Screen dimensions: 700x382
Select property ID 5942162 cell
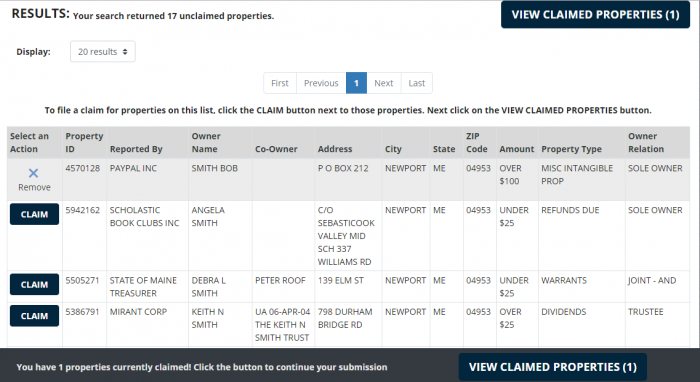[x=83, y=210]
